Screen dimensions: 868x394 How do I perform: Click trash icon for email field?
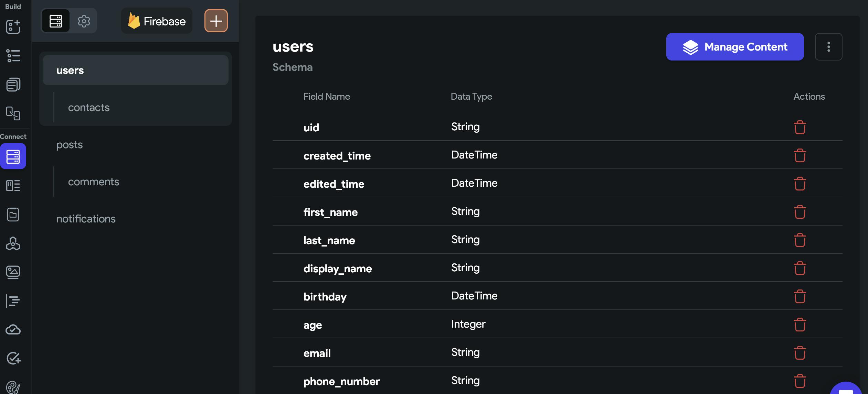point(800,353)
